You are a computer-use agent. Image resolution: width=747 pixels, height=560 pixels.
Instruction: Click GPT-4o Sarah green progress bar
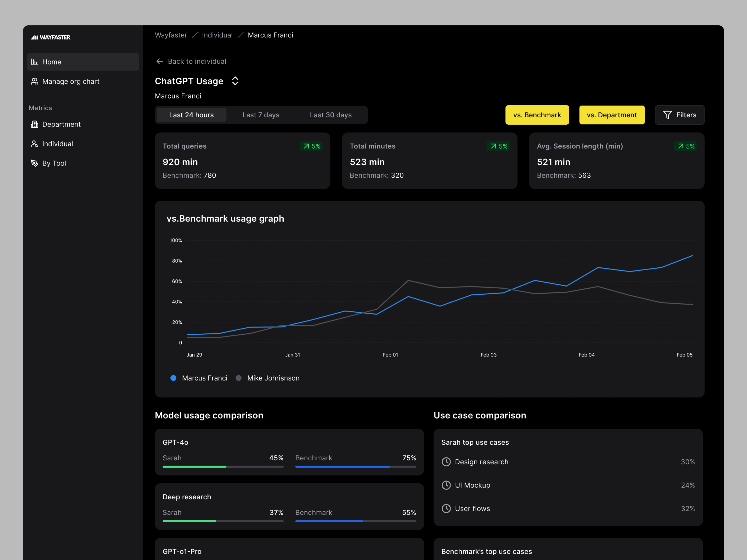pyautogui.click(x=223, y=466)
